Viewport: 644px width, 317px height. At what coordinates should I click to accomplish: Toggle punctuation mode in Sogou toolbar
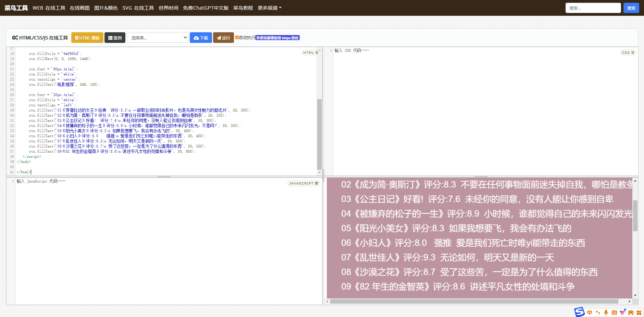coord(598,312)
